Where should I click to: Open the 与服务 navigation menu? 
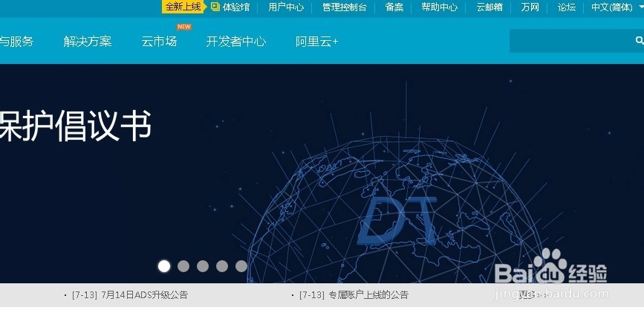coord(16,42)
